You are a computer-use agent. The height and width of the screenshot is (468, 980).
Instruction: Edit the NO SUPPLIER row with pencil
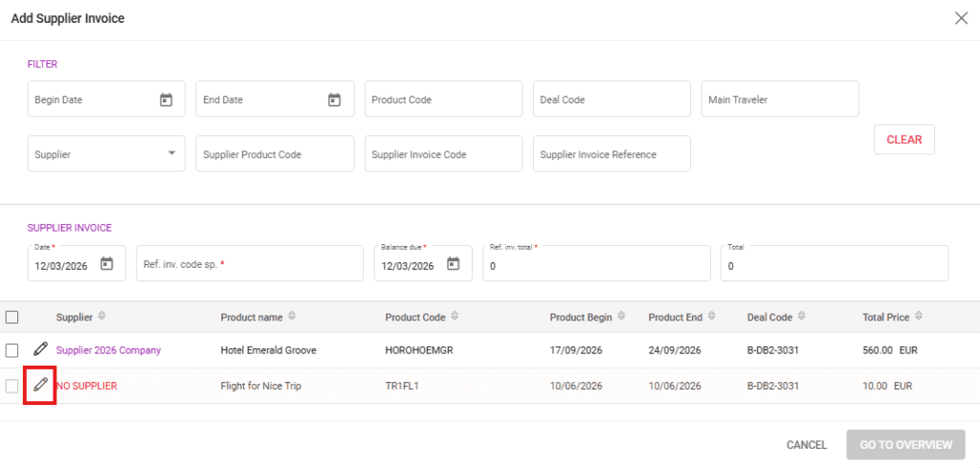[x=40, y=385]
